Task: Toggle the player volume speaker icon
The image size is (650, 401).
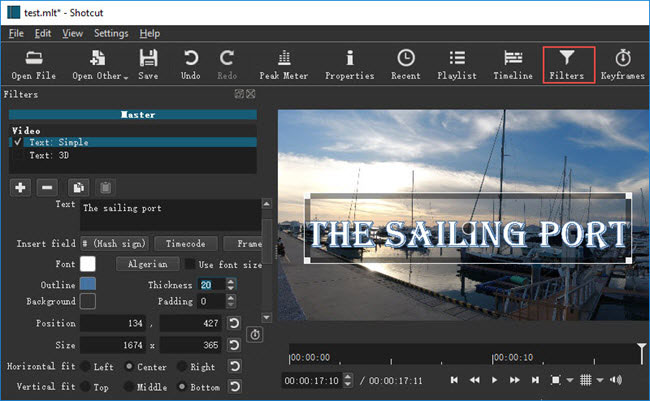Action: [x=615, y=380]
